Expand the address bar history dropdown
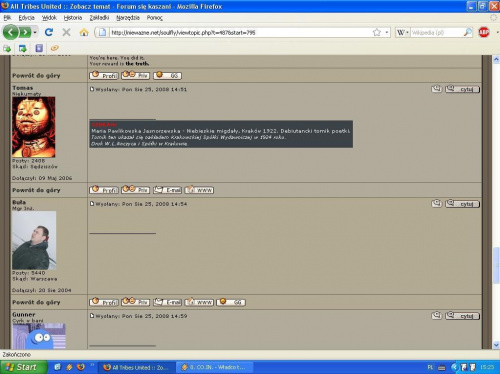This screenshot has height=374, width=500. pos(387,32)
